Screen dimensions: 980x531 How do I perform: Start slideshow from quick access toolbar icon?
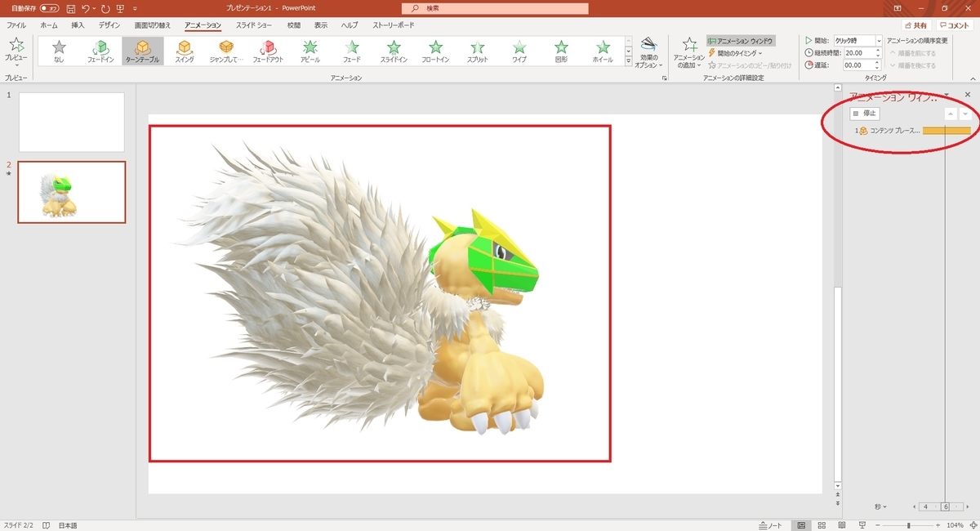[x=121, y=8]
